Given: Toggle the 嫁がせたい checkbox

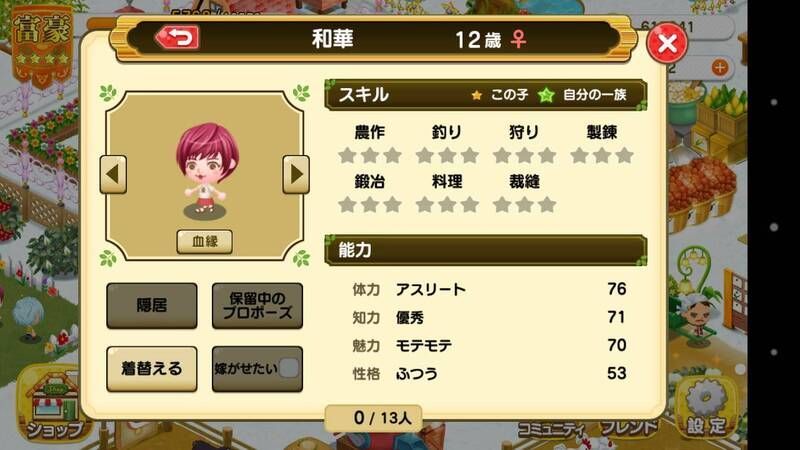Looking at the screenshot, I should pyautogui.click(x=289, y=368).
